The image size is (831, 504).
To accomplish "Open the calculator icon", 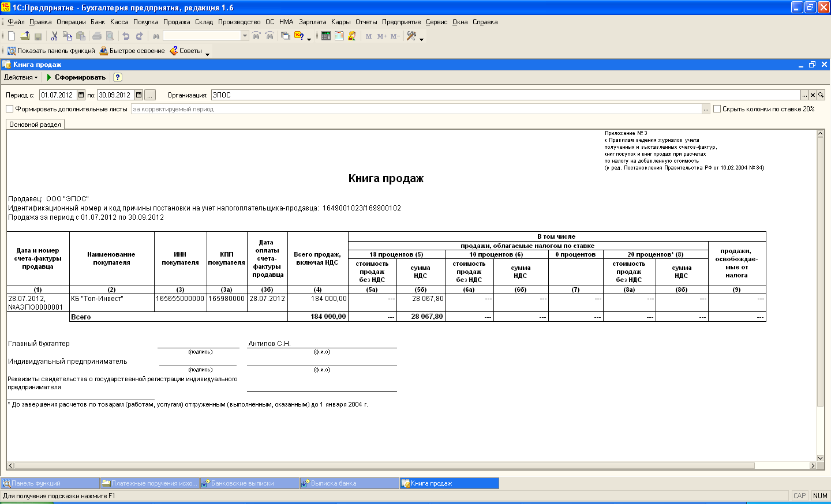I will tap(326, 36).
